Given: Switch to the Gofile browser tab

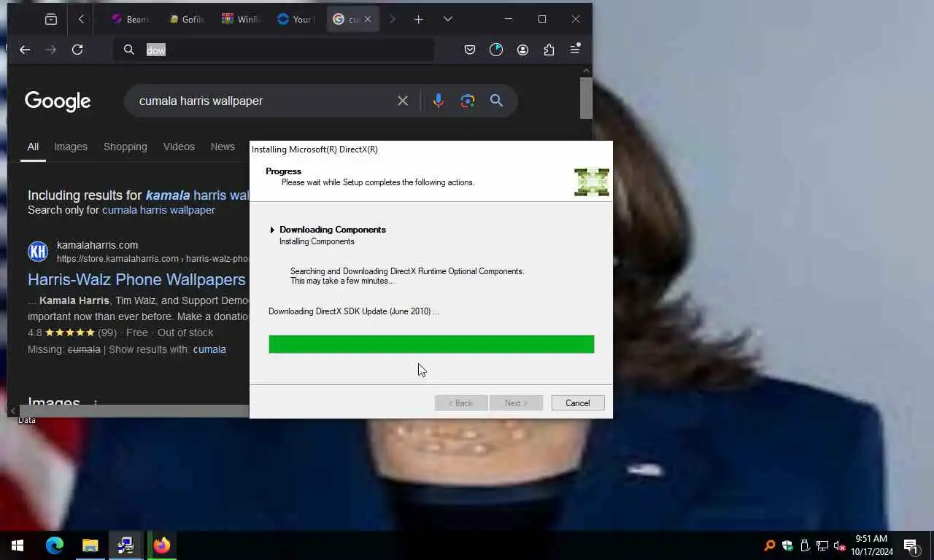Looking at the screenshot, I should point(186,20).
